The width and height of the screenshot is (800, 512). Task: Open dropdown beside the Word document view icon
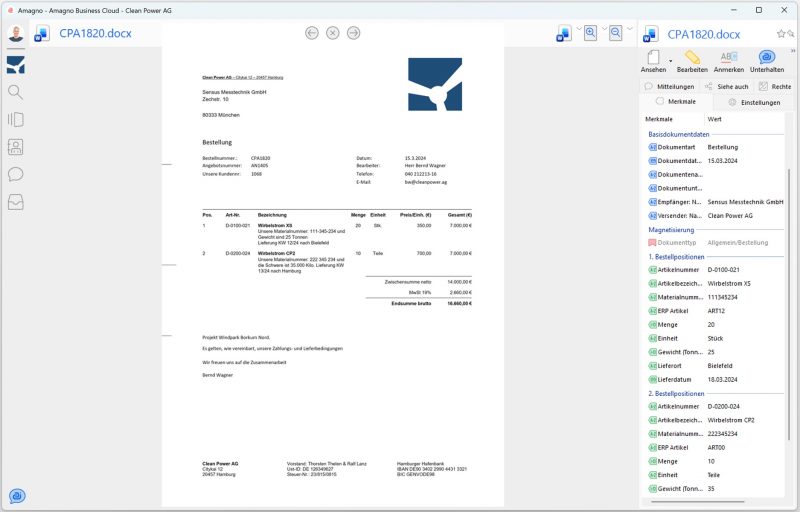click(x=579, y=29)
